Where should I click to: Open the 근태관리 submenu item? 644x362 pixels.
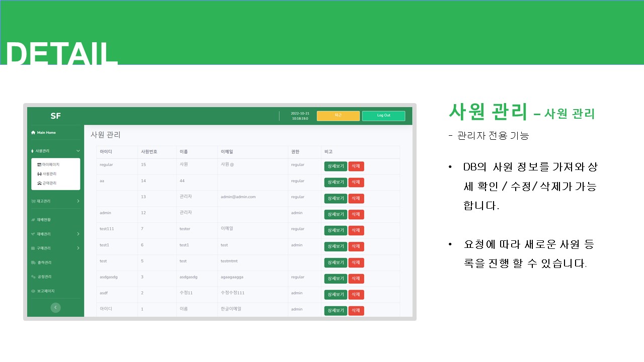[x=49, y=183]
